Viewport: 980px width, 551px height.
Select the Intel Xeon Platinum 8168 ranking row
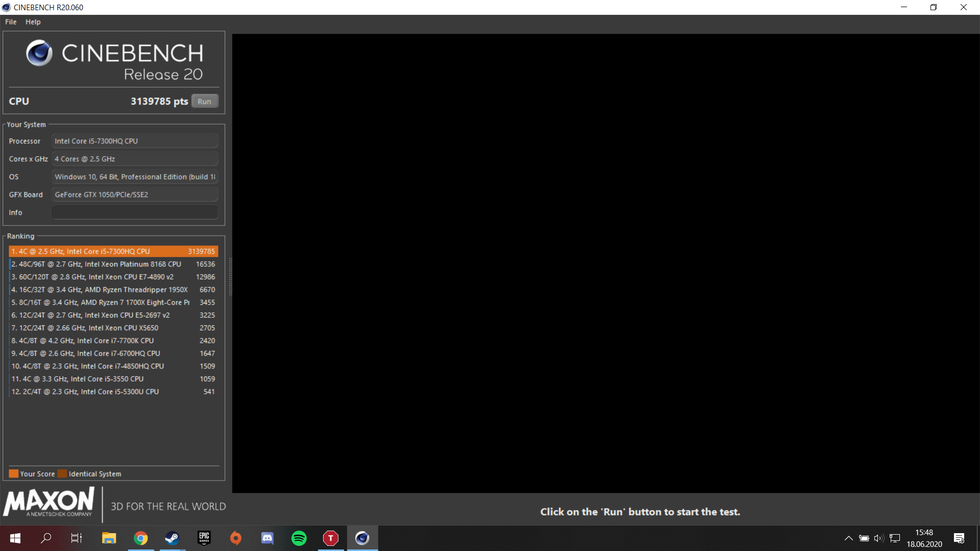pos(113,264)
